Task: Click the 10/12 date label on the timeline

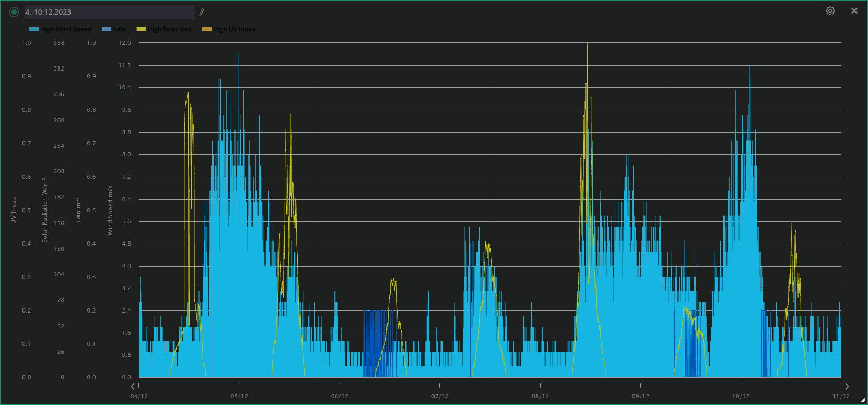Action: 741,396
